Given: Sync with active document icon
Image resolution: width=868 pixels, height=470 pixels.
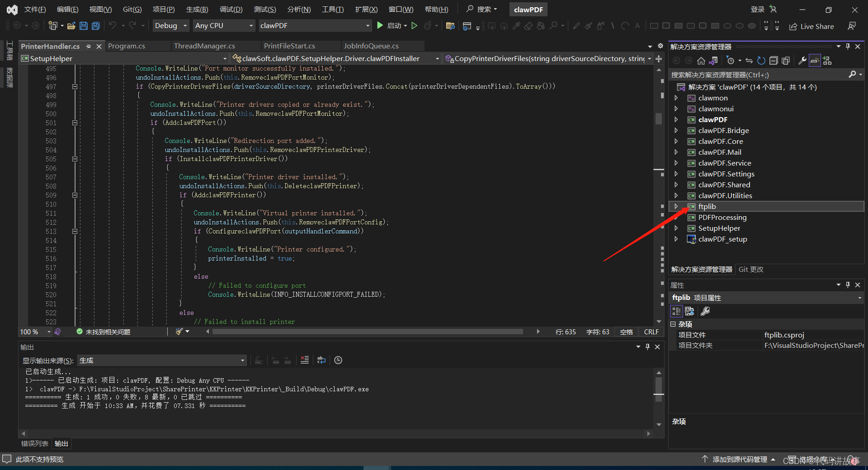Looking at the screenshot, I should (x=749, y=61).
